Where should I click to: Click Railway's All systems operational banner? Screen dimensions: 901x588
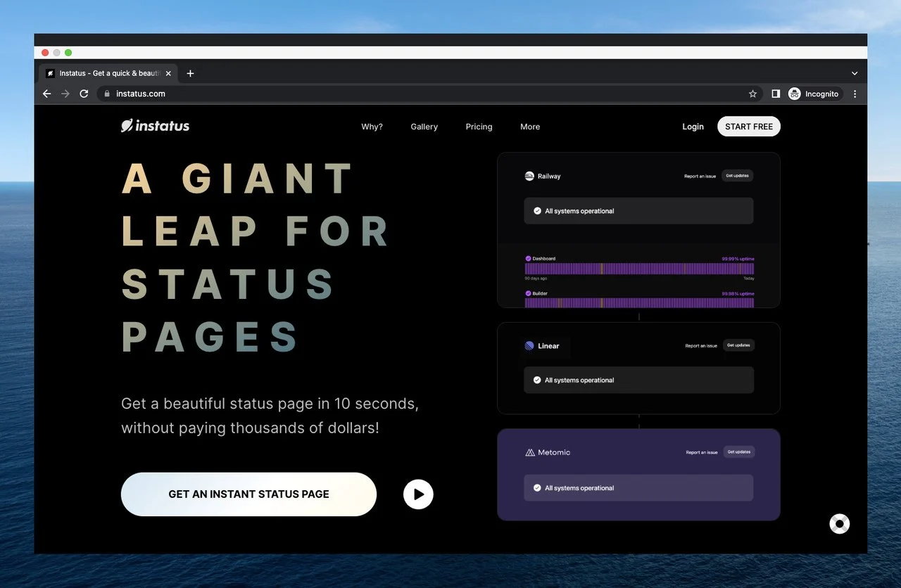[x=638, y=211]
